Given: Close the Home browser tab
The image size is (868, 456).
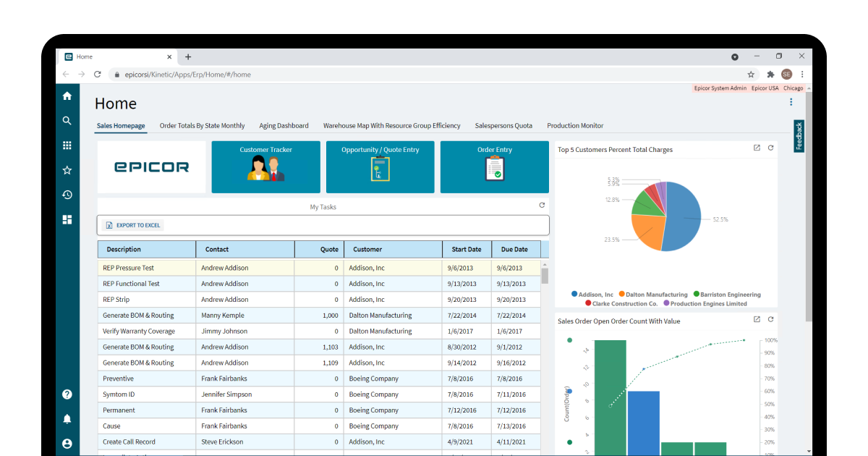Looking at the screenshot, I should (x=170, y=56).
